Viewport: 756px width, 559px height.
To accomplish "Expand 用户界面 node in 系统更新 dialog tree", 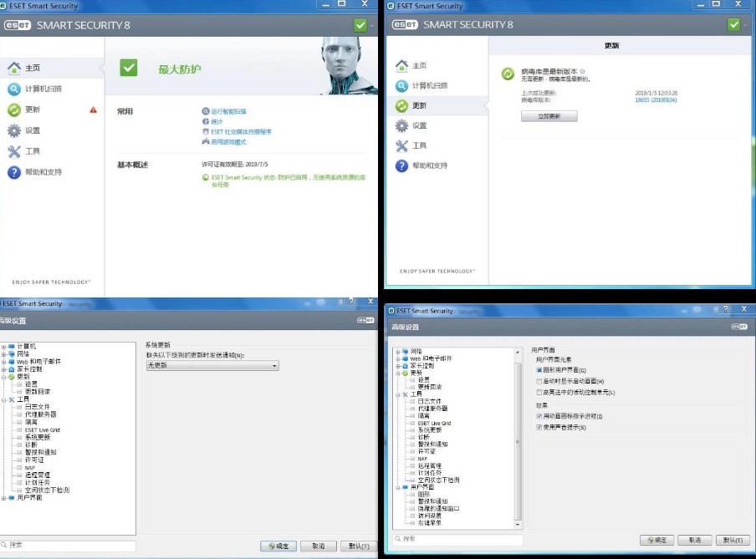I will [4, 498].
